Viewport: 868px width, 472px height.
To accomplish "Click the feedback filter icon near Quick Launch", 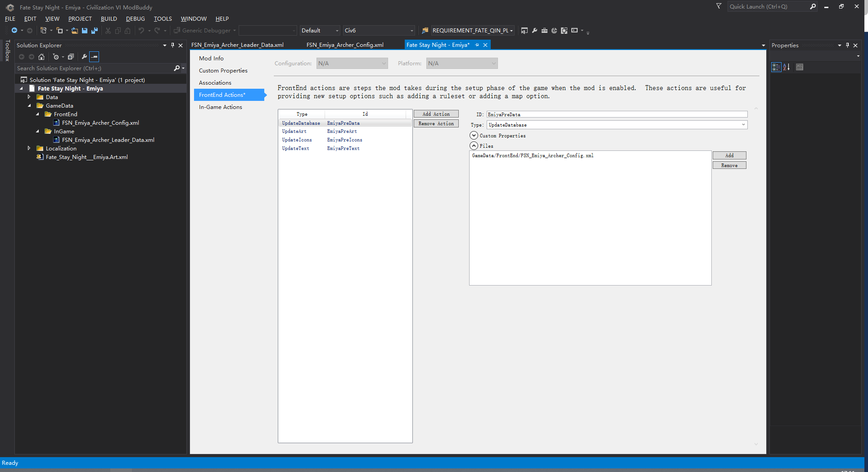I will tap(719, 6).
